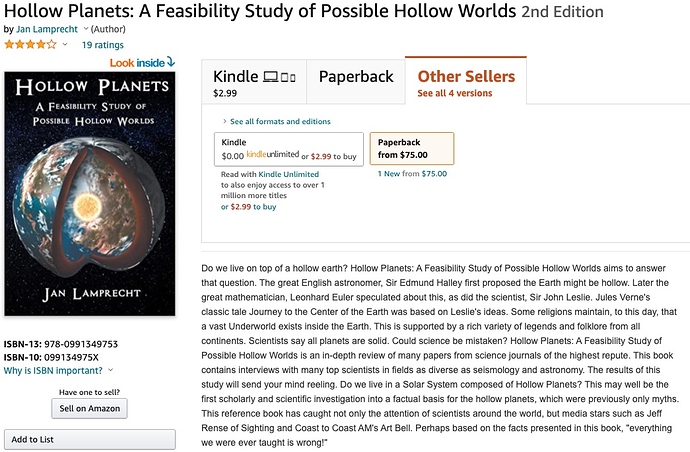690x452 pixels.
Task: Click the 1 New offer link
Action: tap(397, 173)
